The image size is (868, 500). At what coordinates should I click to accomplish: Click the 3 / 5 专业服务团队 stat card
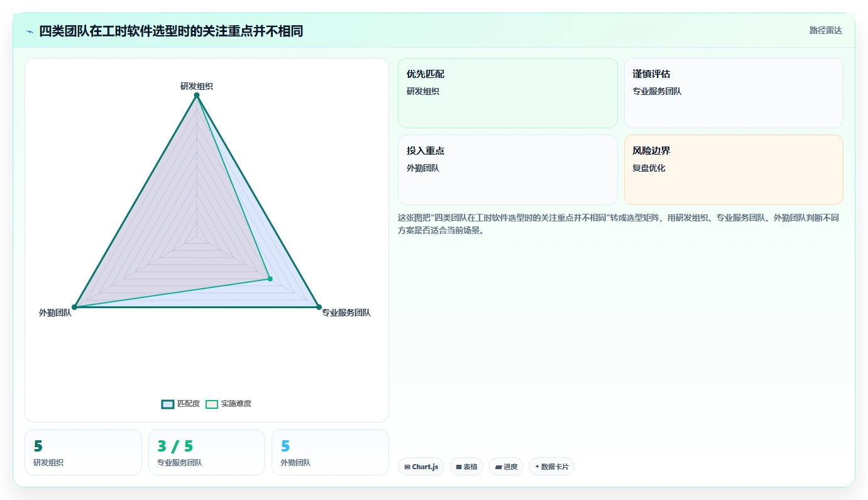207,452
